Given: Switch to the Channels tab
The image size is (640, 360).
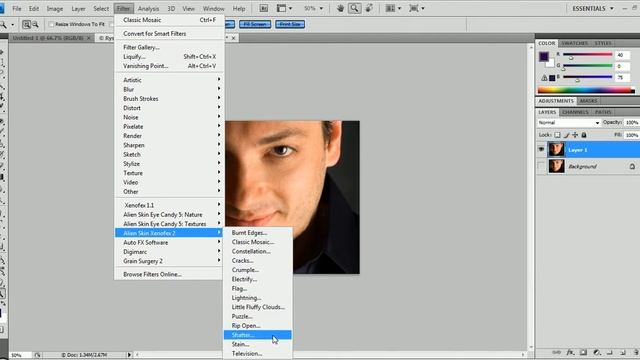Looking at the screenshot, I should coord(575,112).
